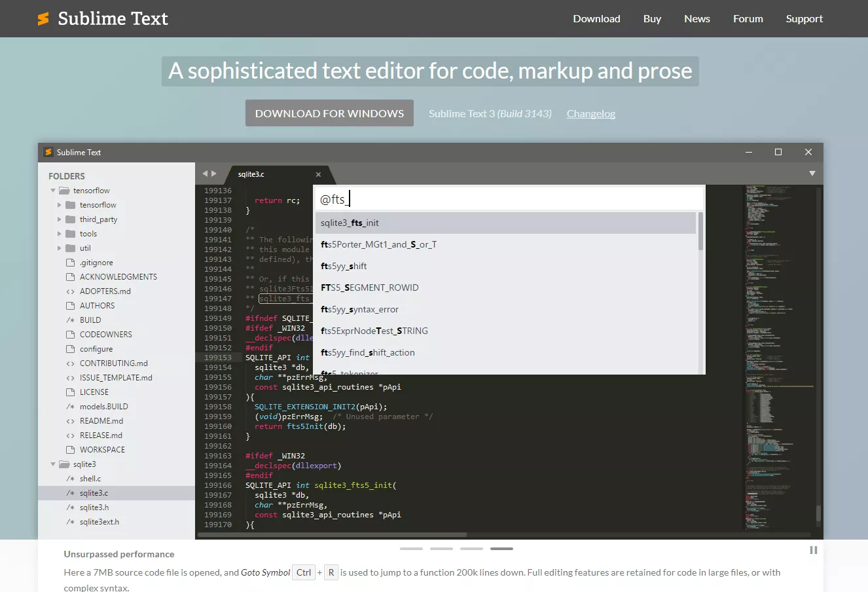The width and height of the screenshot is (868, 592).
Task: Open sqlite3ext.h in the sidebar
Action: point(117,522)
